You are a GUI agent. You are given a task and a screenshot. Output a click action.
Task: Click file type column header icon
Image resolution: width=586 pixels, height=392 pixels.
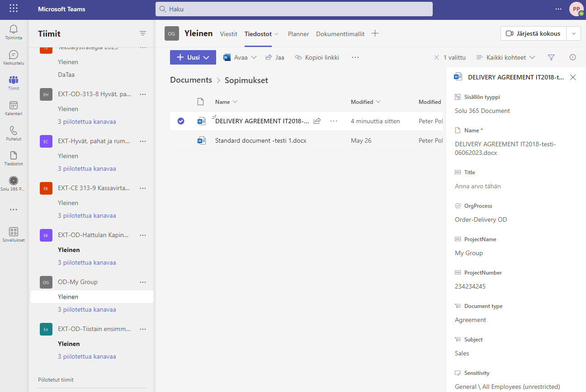point(201,102)
